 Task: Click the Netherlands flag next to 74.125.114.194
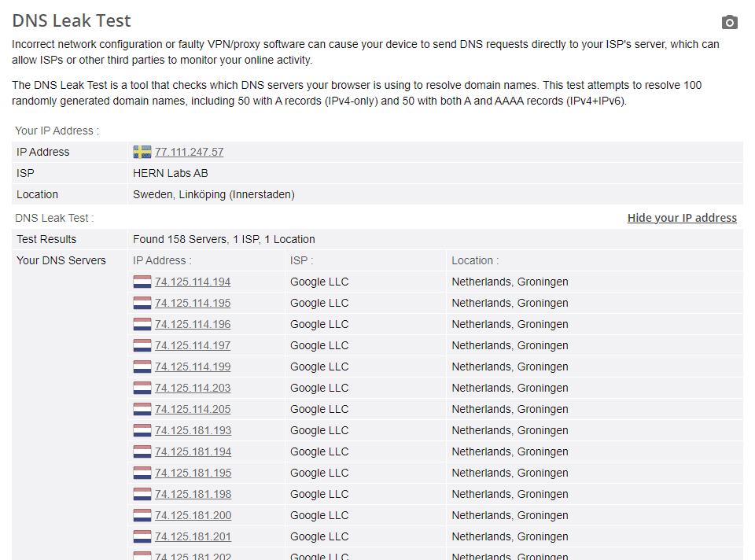142,282
